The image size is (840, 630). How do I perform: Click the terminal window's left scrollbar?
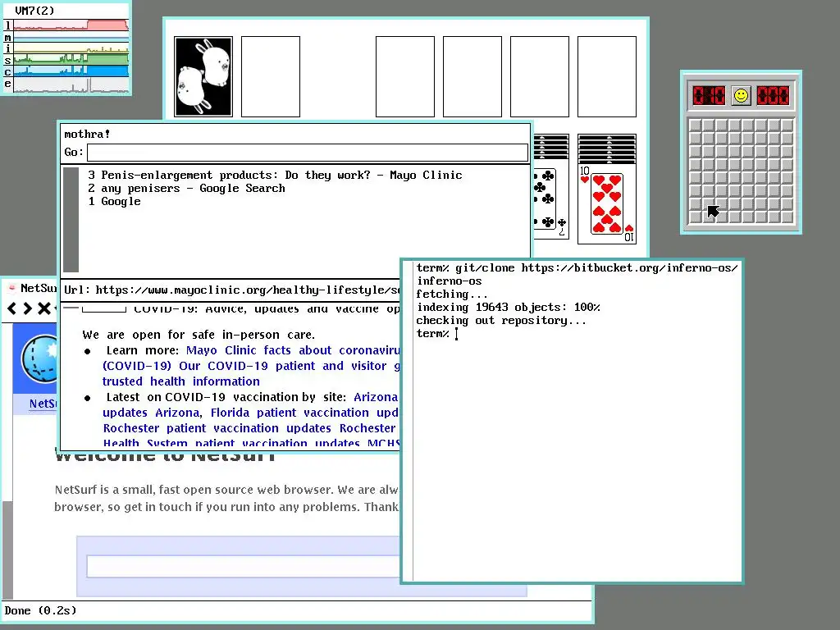(408, 421)
